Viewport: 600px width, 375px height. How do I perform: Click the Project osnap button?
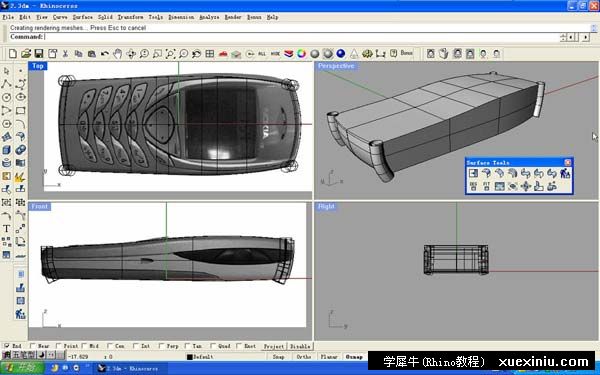274,346
